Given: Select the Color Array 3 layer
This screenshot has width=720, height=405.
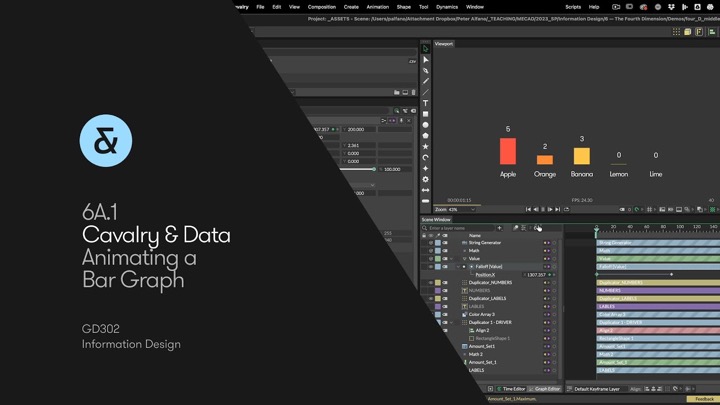Looking at the screenshot, I should [x=481, y=315].
